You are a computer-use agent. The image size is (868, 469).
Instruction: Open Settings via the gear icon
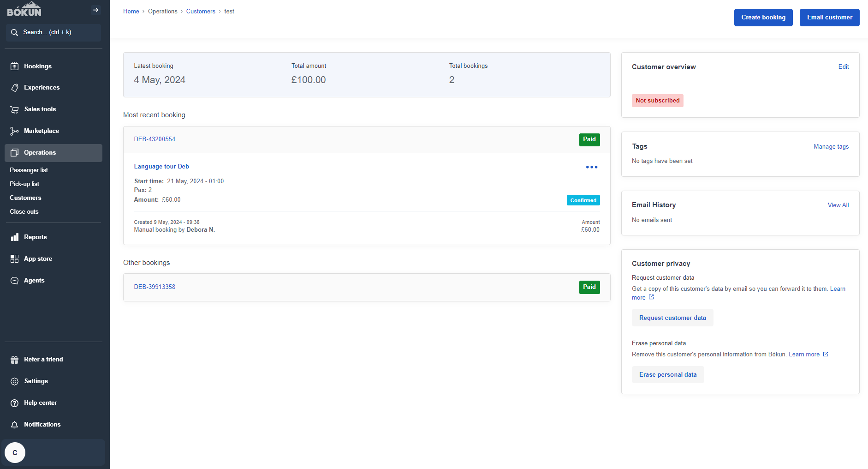click(15, 381)
